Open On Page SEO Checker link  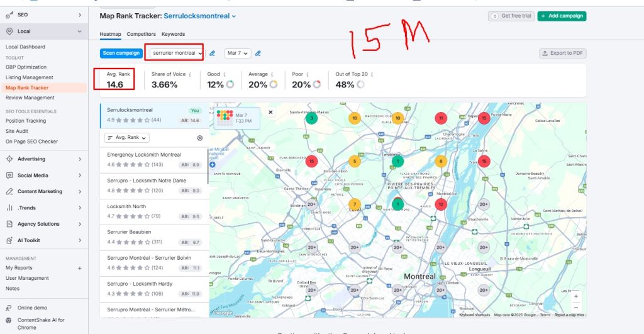[x=31, y=142]
